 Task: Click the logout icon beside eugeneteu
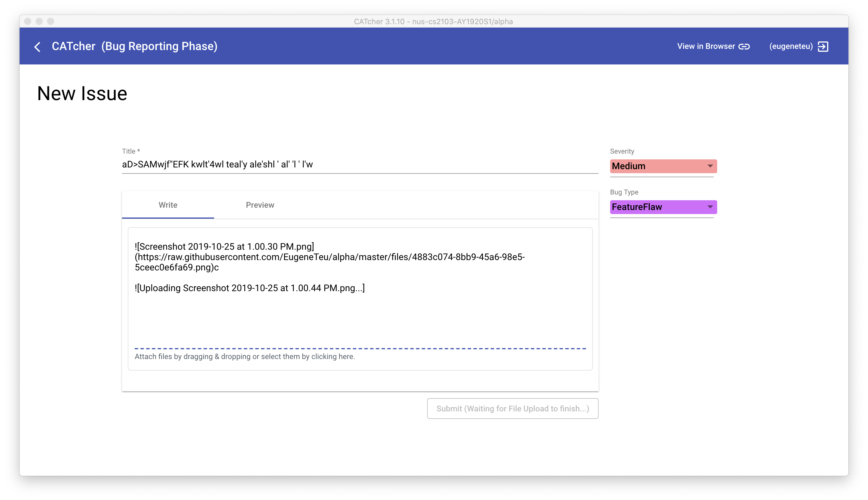click(823, 46)
